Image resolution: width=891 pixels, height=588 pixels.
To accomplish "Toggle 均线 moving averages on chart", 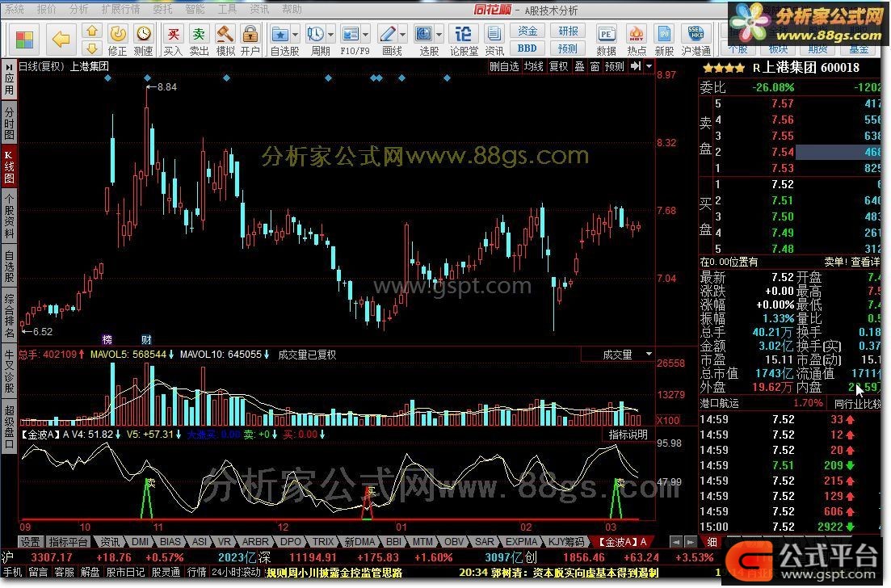I will (533, 66).
